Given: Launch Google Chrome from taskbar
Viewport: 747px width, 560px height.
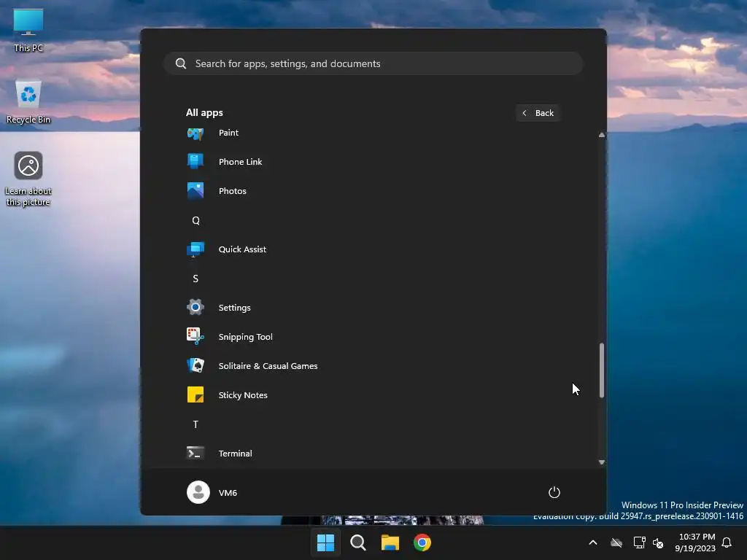Looking at the screenshot, I should click(422, 542).
